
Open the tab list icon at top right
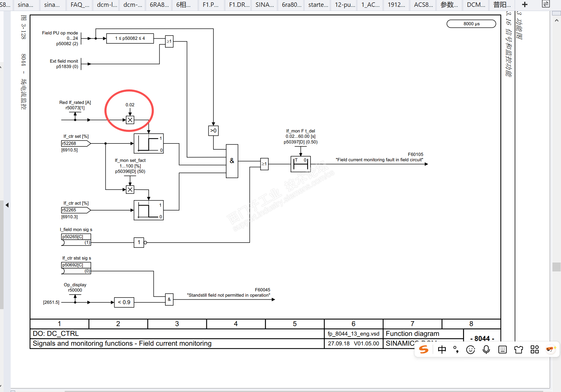click(x=546, y=4)
